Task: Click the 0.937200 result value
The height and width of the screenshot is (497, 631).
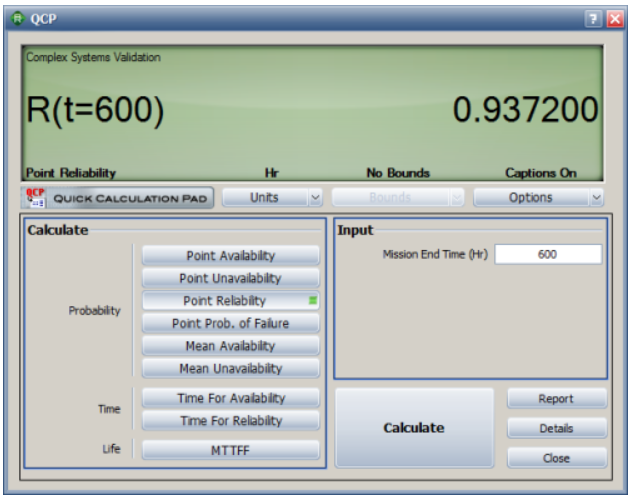Action: [525, 109]
